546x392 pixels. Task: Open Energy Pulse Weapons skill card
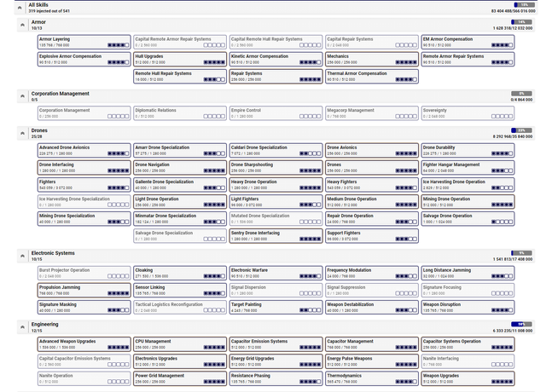click(x=372, y=361)
